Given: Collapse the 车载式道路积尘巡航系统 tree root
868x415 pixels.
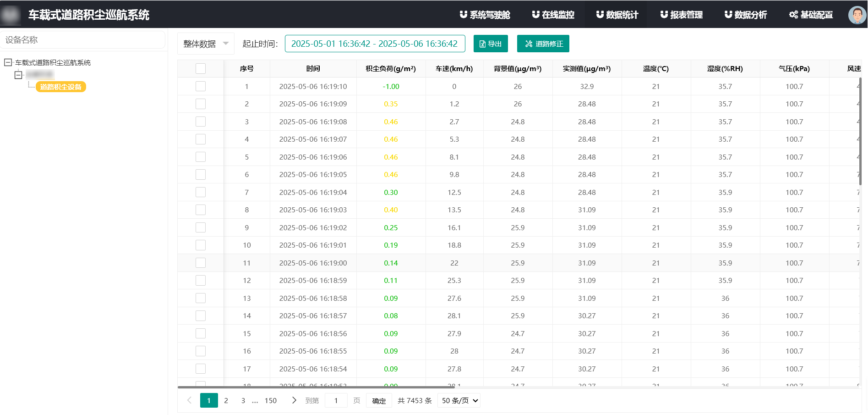Looking at the screenshot, I should pos(8,62).
